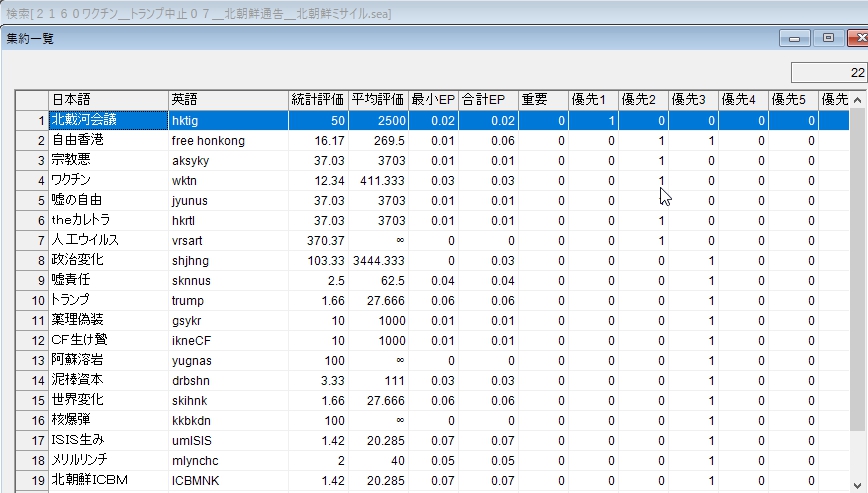868x493 pixels.
Task: Click row number 7 header
Action: 32,240
